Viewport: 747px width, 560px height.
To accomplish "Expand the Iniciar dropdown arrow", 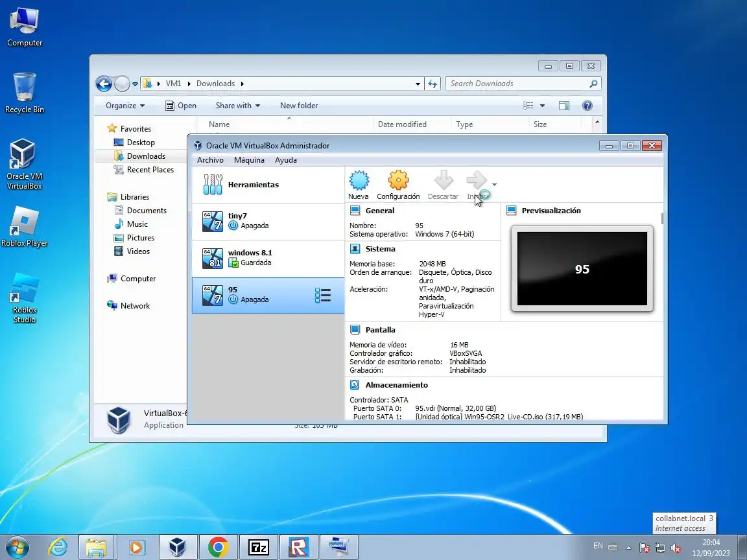I will [495, 185].
